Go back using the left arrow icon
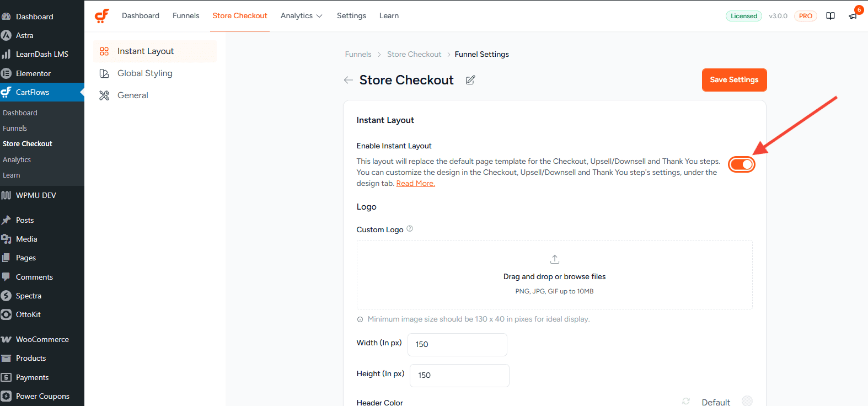 click(x=348, y=80)
